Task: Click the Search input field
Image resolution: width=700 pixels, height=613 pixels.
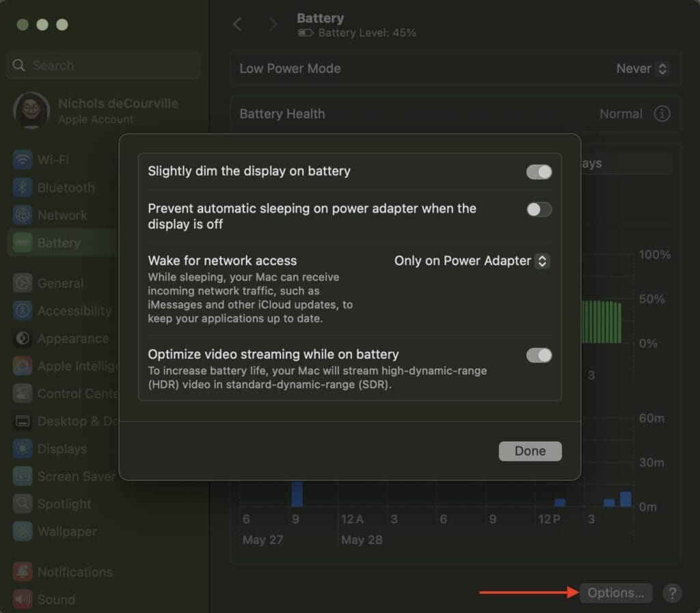Action: click(x=103, y=66)
